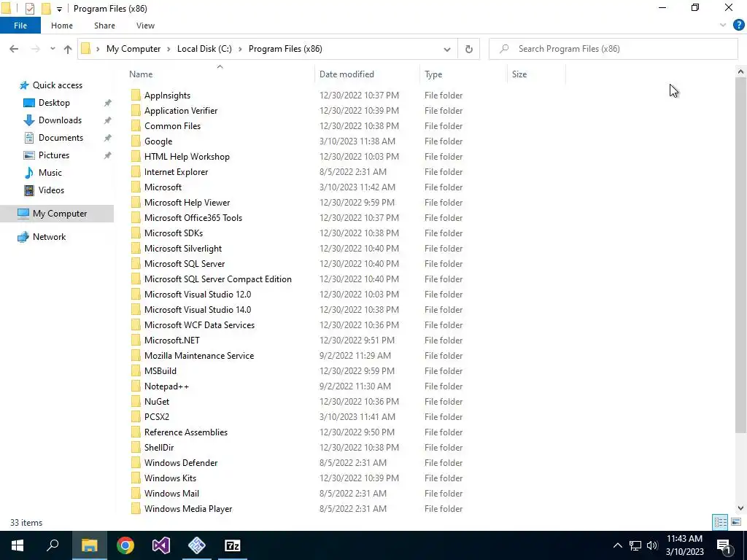Select My Computer in navigation pane
This screenshot has width=747, height=560.
tap(57, 214)
